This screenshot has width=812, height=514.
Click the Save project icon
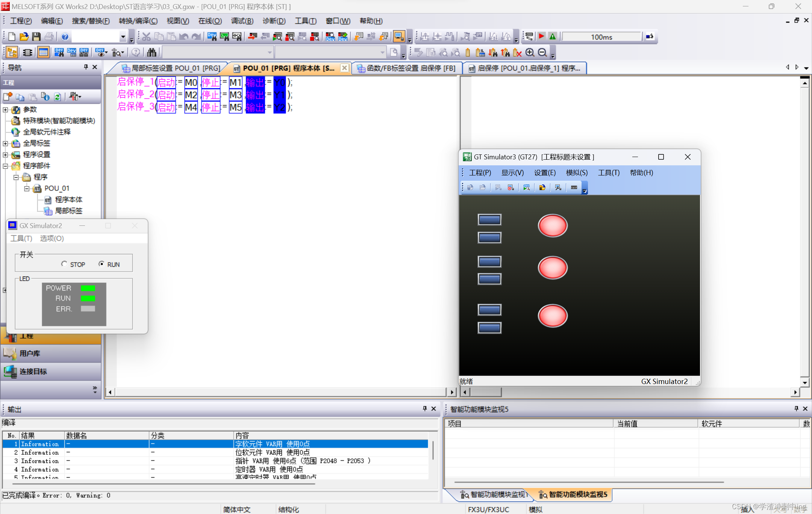(36, 36)
